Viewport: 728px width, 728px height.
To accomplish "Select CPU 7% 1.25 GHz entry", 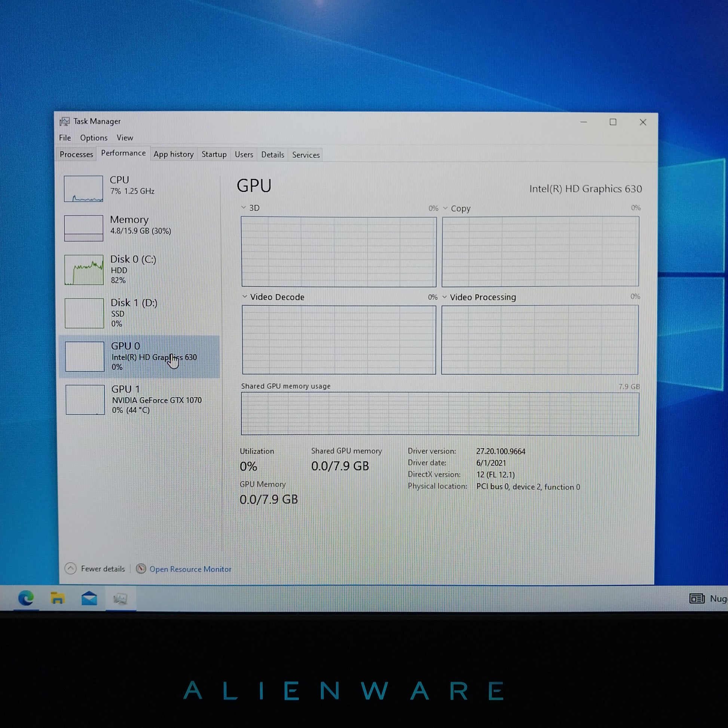I will [140, 189].
